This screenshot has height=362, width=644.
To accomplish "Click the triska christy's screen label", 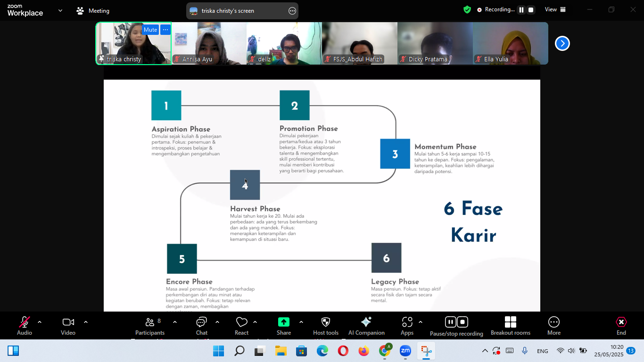I will click(228, 11).
